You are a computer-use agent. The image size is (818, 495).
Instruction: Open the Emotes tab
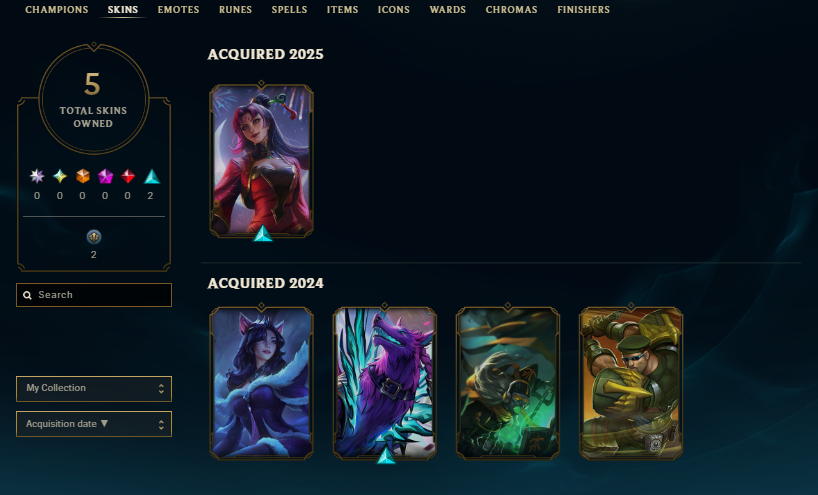pyautogui.click(x=178, y=9)
